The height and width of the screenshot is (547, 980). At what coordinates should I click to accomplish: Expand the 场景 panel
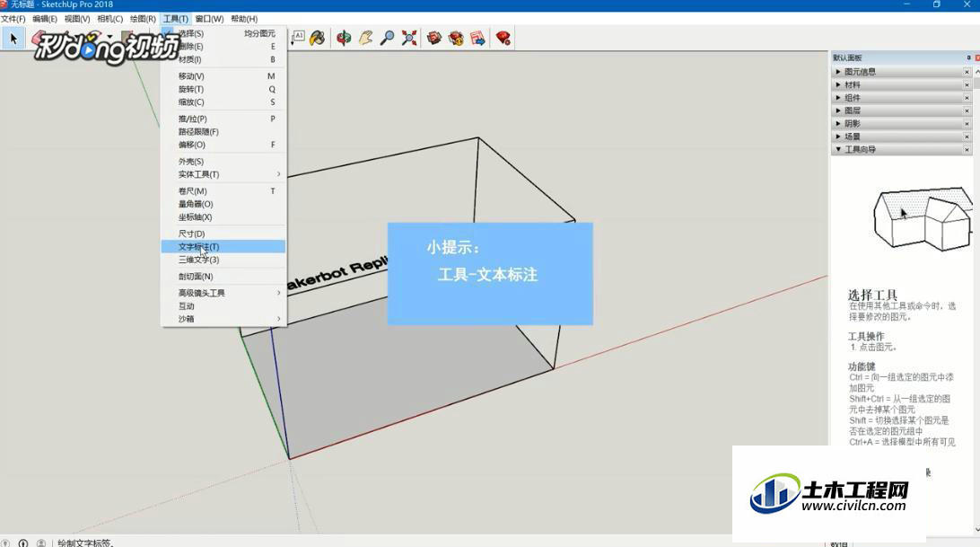839,137
